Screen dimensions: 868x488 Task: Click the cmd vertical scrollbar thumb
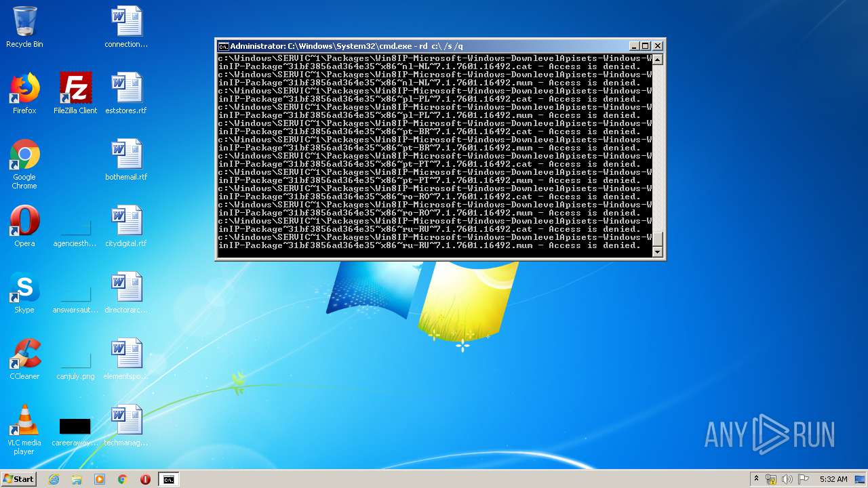656,239
